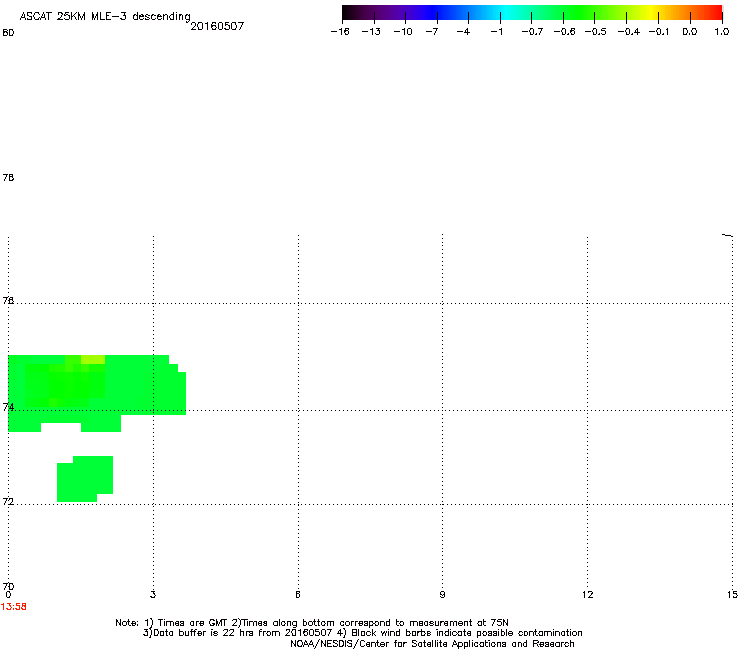Click the wind barb mark at the top right

coord(727,235)
